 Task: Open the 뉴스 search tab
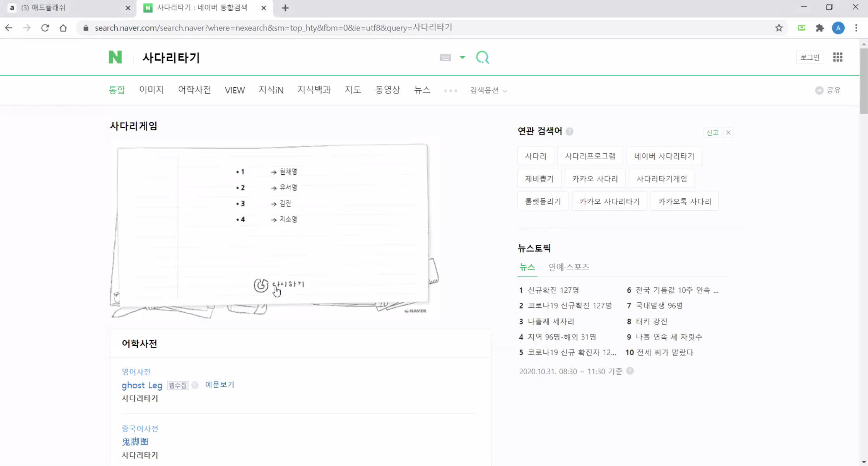pyautogui.click(x=422, y=90)
